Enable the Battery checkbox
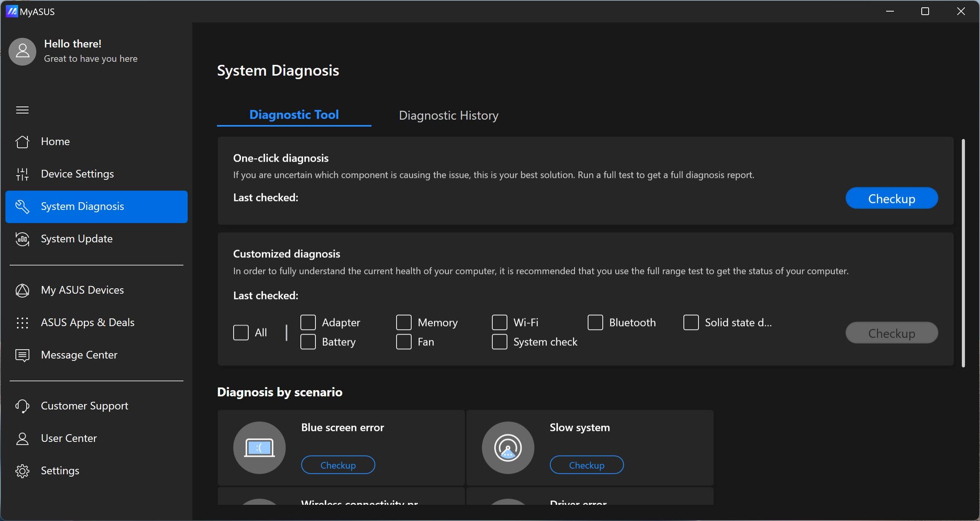The height and width of the screenshot is (521, 980). [308, 342]
